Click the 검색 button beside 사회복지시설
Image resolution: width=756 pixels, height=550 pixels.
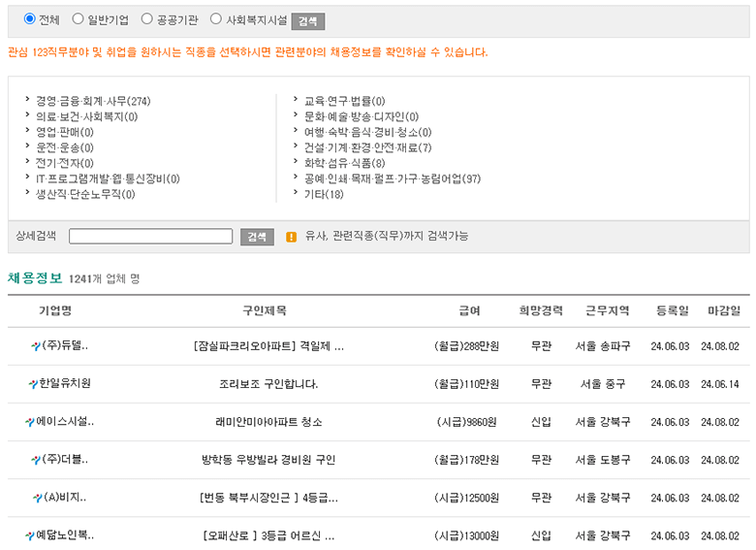click(x=307, y=21)
